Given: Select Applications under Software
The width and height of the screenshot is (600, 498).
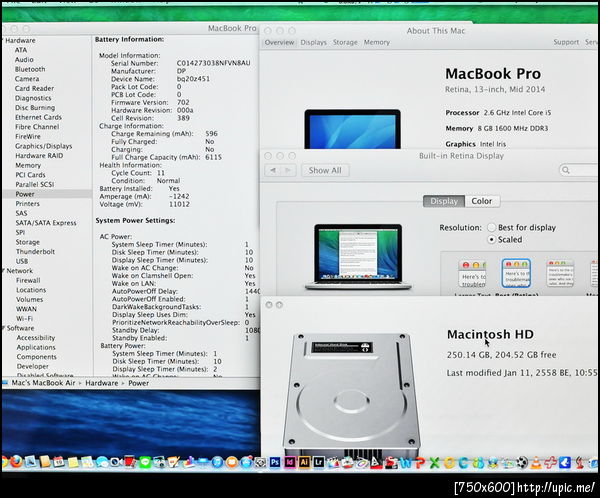Looking at the screenshot, I should [x=36, y=347].
